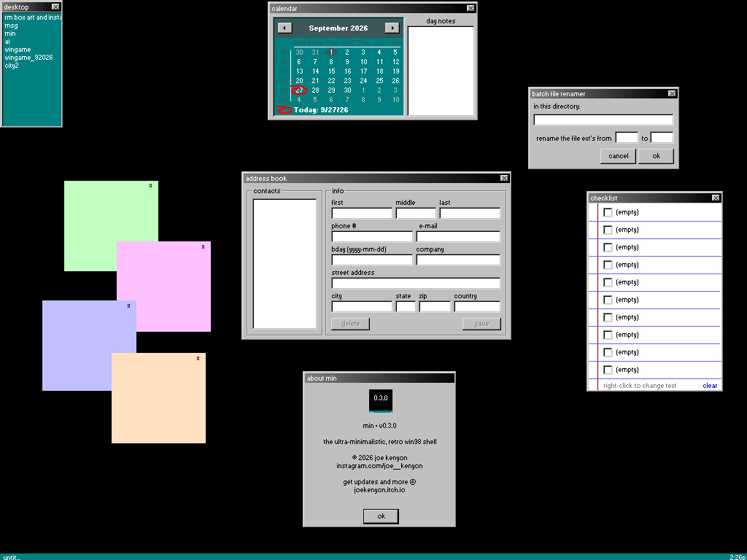Open 'ai' in desktop window
The image size is (747, 560).
tap(7, 42)
